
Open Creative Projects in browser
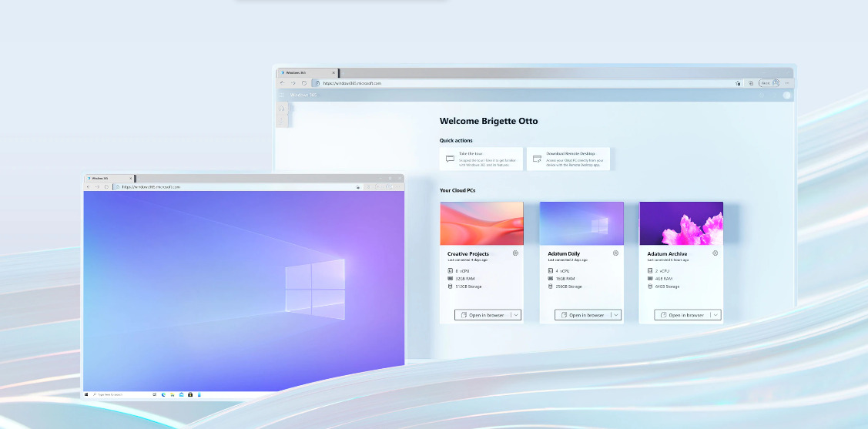[x=482, y=315]
